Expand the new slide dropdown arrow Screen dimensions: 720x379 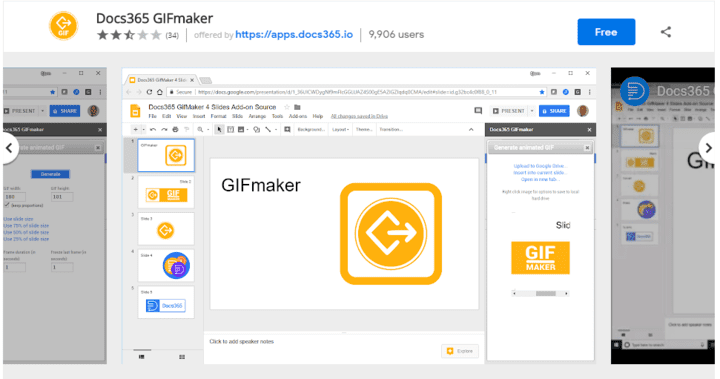[143, 130]
